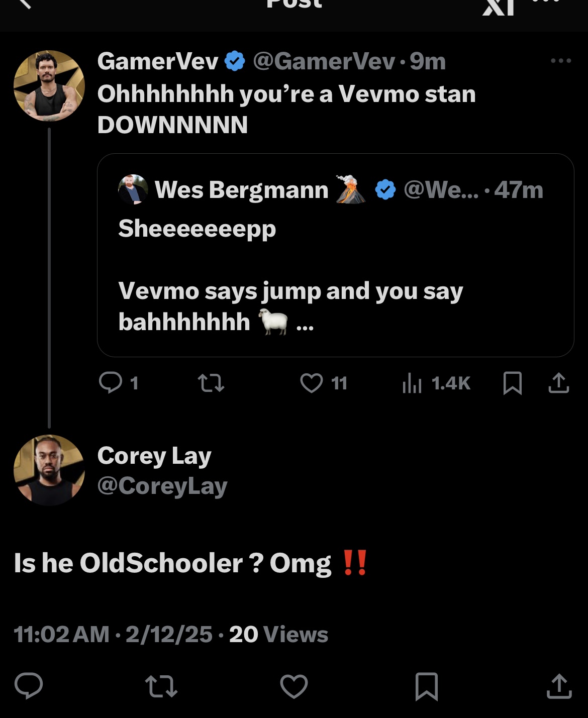Share GamerVev's post
This screenshot has width=588, height=718.
pyautogui.click(x=559, y=383)
